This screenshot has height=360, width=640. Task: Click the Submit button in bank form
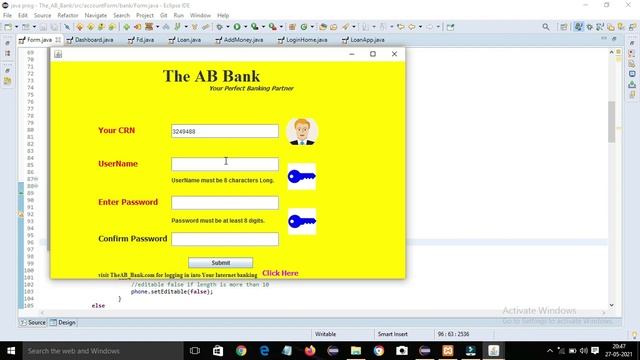220,262
